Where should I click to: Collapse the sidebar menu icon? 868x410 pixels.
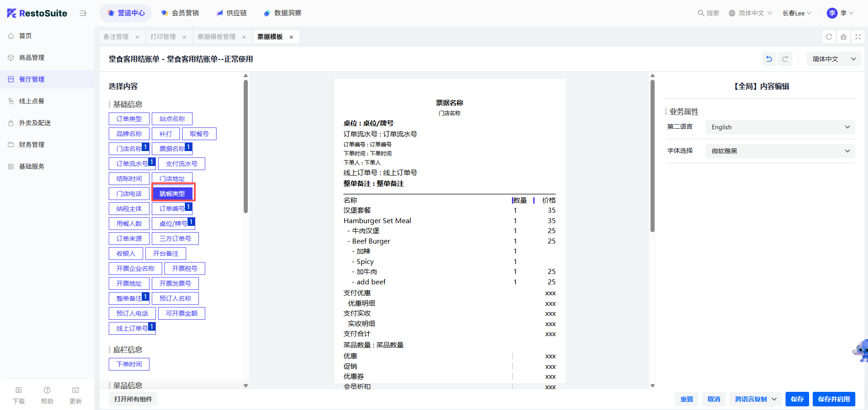(83, 13)
